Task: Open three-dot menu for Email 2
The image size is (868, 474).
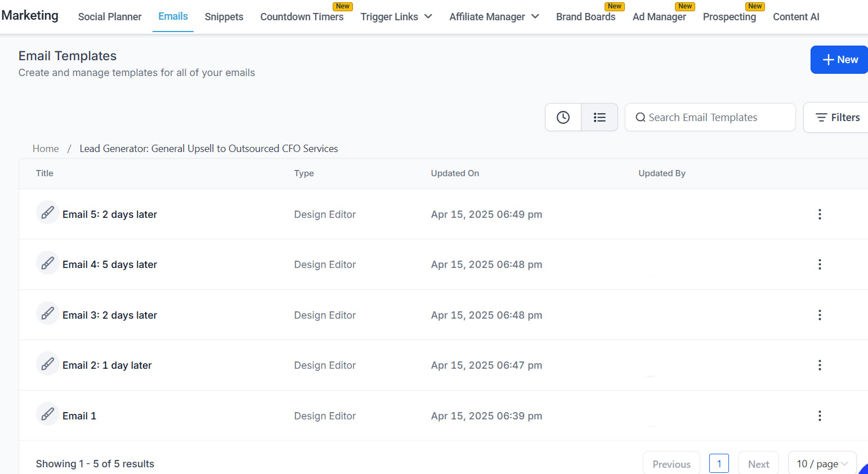Action: (820, 365)
